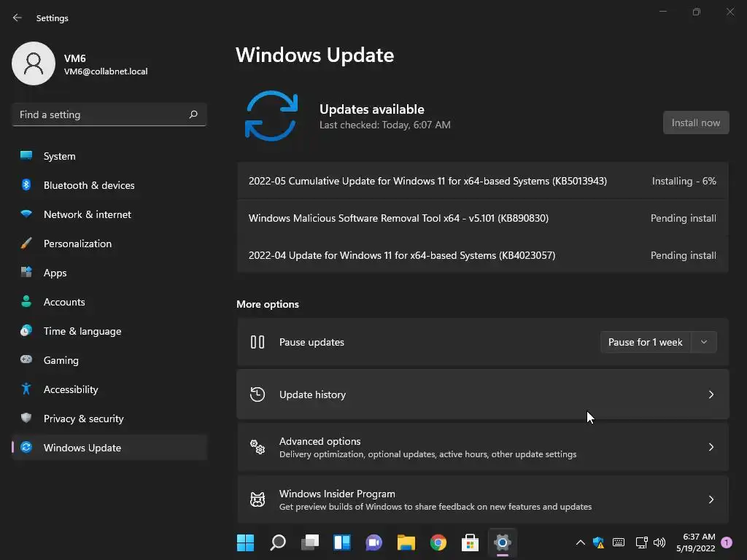Click the Privacy & security shield icon
This screenshot has height=560, width=747.
pos(26,418)
